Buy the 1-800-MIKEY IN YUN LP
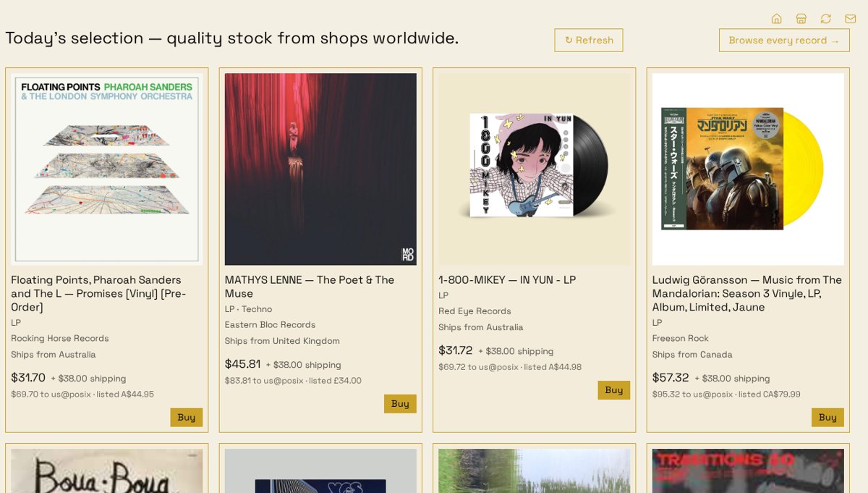The height and width of the screenshot is (493, 868). coord(614,390)
